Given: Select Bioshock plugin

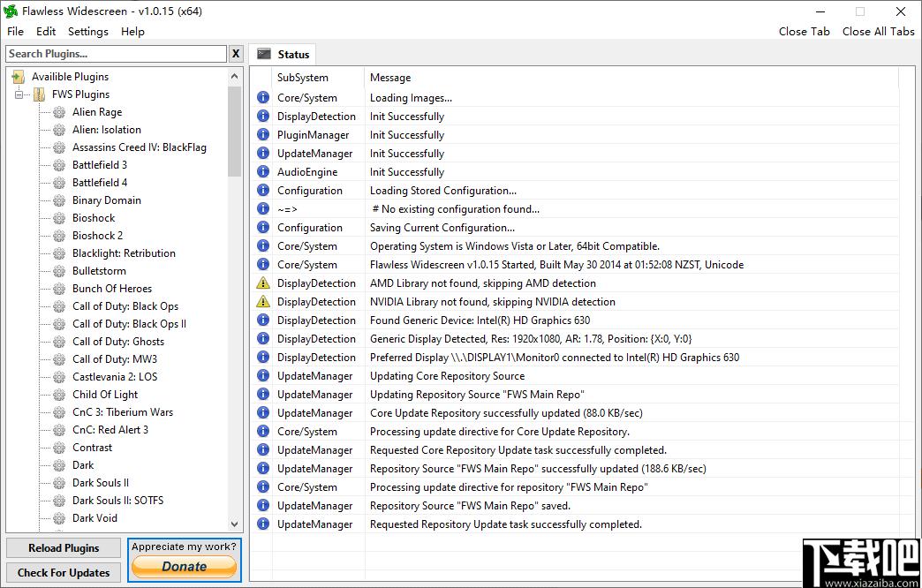Looking at the screenshot, I should [94, 218].
